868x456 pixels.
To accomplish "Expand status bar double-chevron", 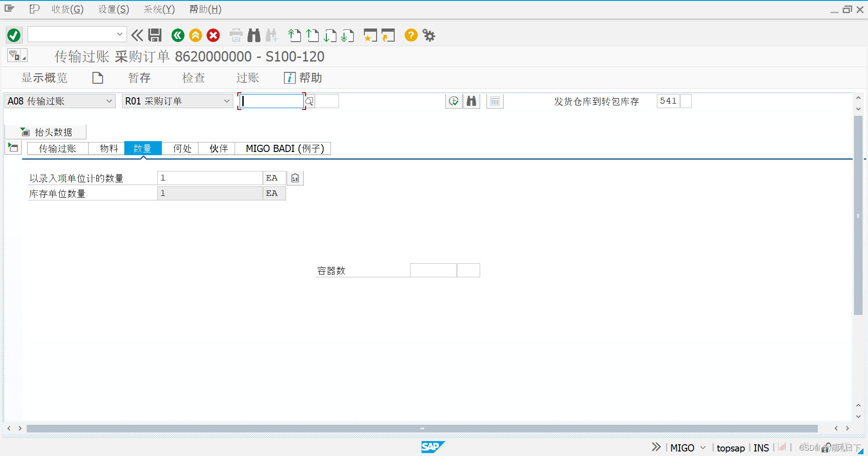I will coord(656,447).
